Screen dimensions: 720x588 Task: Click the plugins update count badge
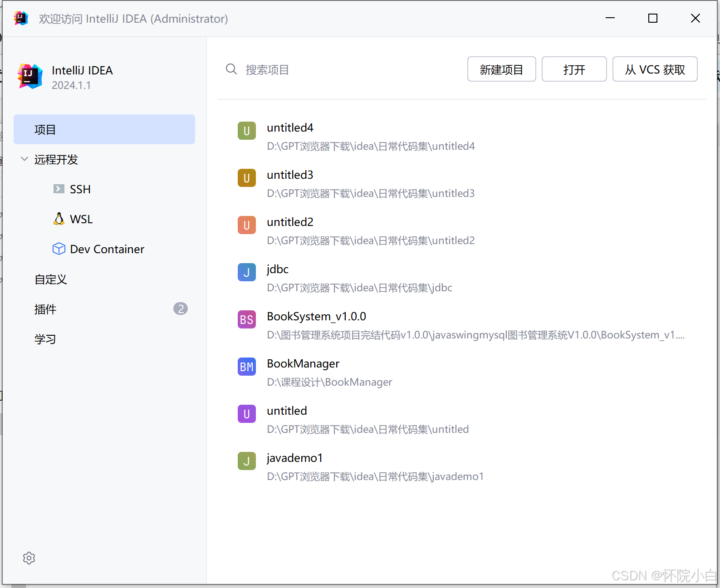click(181, 309)
